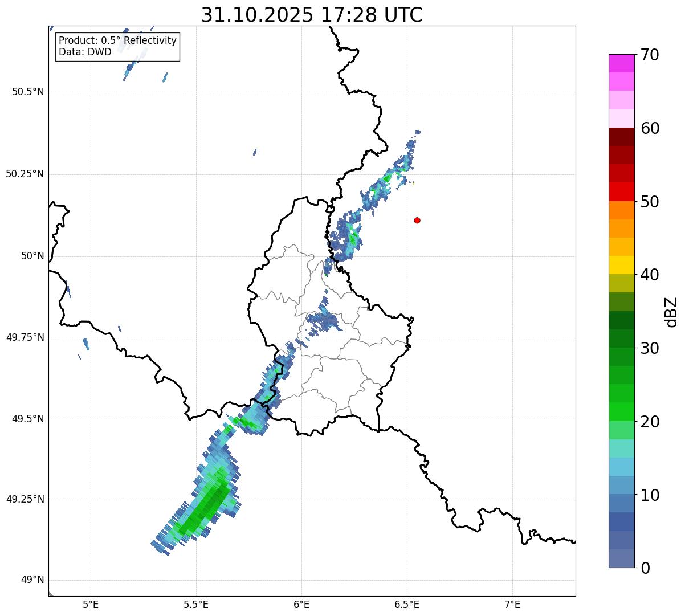Click the colorbar tick label "60"
This screenshot has height=616, width=685.
(x=650, y=128)
